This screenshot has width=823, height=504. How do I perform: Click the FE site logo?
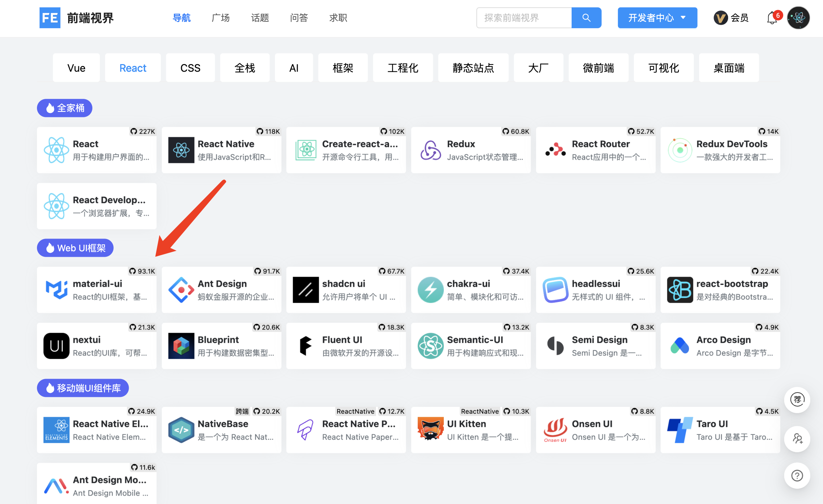tap(50, 18)
